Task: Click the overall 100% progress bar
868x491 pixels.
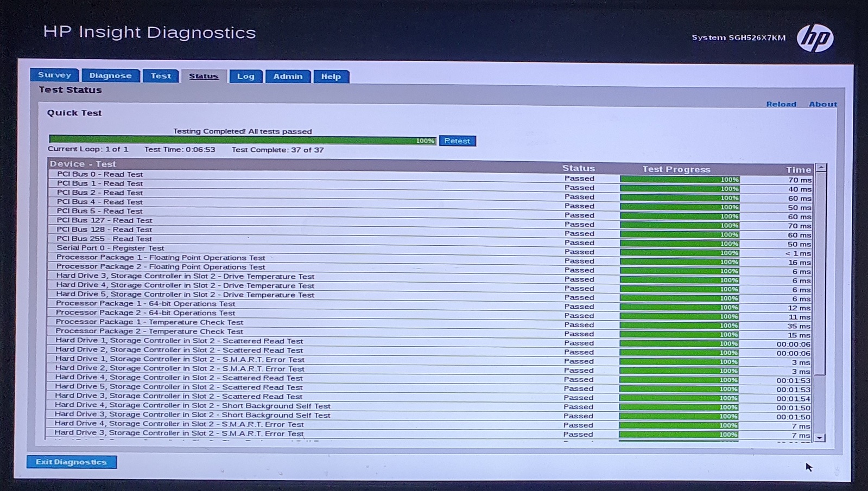Action: pos(242,141)
